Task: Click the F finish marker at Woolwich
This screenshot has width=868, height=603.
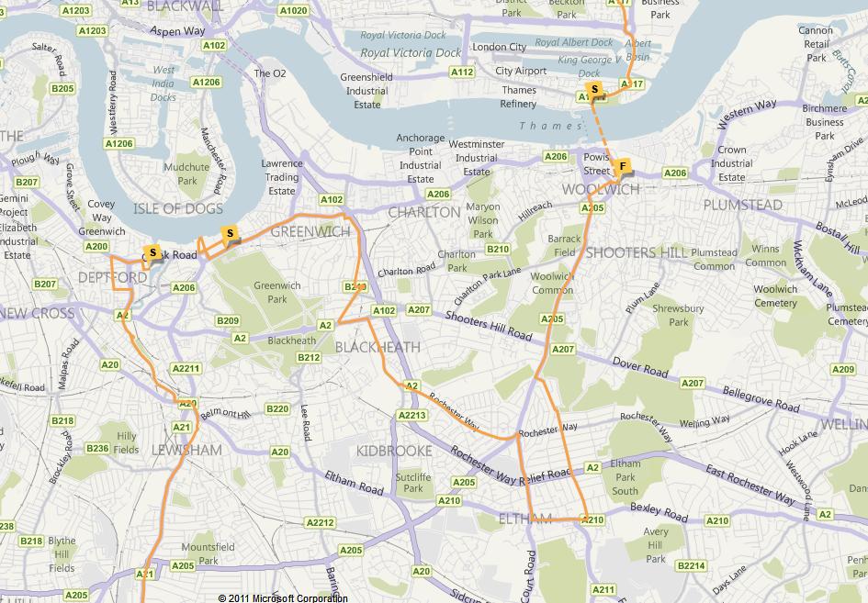Action: (x=623, y=166)
